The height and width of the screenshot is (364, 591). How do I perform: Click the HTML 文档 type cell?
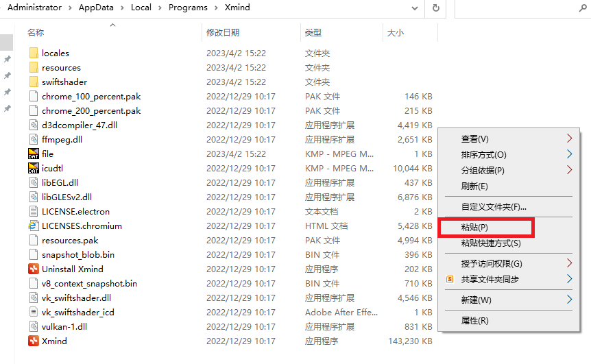point(326,226)
